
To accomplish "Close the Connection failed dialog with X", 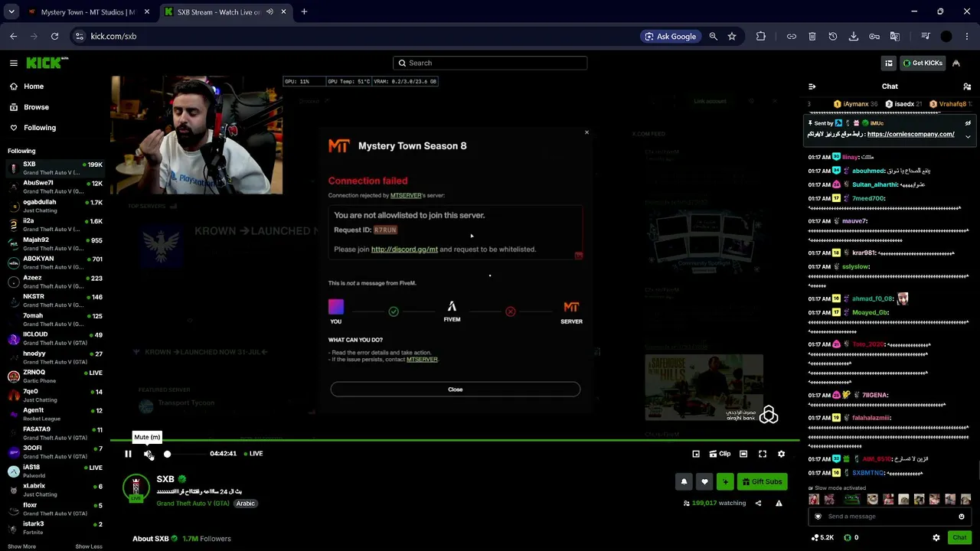I will (587, 133).
